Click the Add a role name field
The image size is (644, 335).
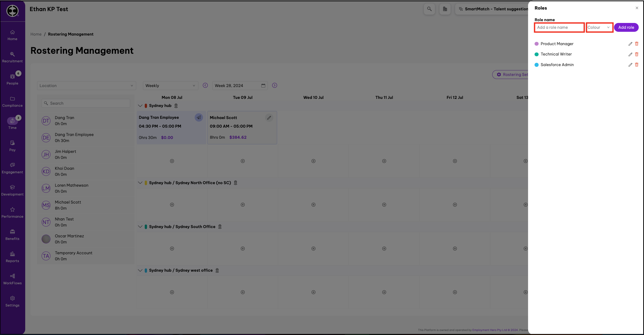pos(559,27)
